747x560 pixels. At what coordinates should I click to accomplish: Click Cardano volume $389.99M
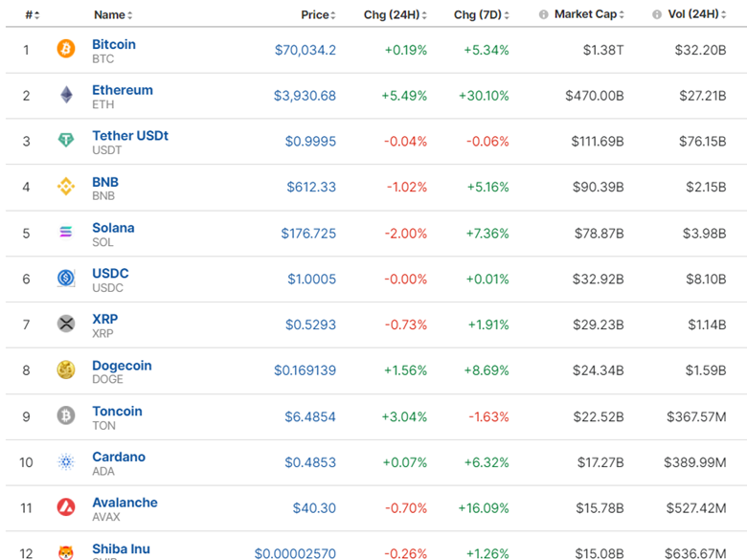pos(695,462)
